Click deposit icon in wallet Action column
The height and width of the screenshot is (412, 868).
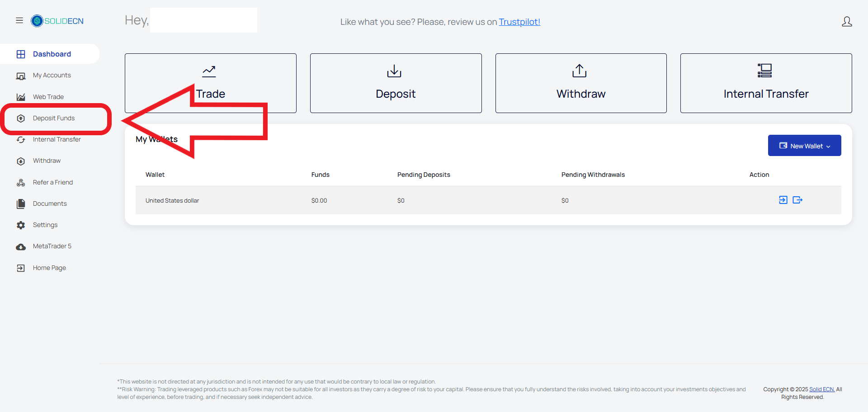click(x=783, y=200)
